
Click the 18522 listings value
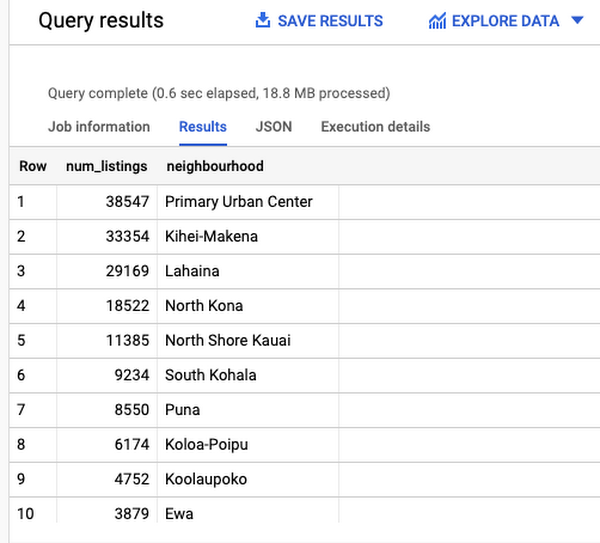(x=127, y=306)
